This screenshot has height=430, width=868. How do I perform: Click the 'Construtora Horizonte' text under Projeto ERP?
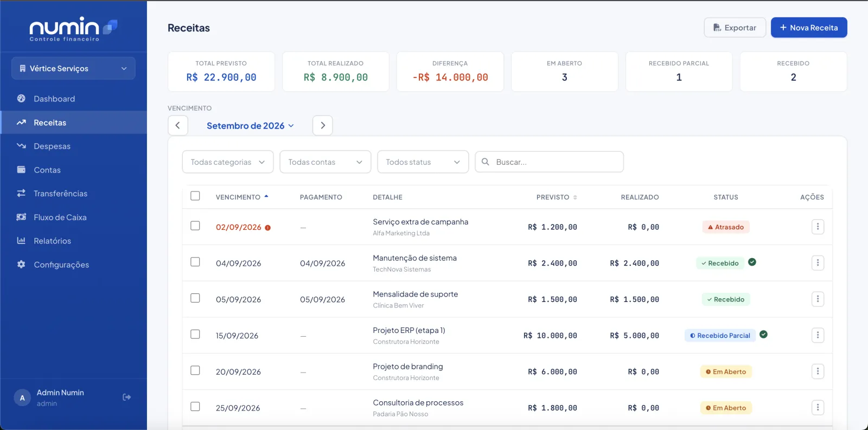pos(406,342)
